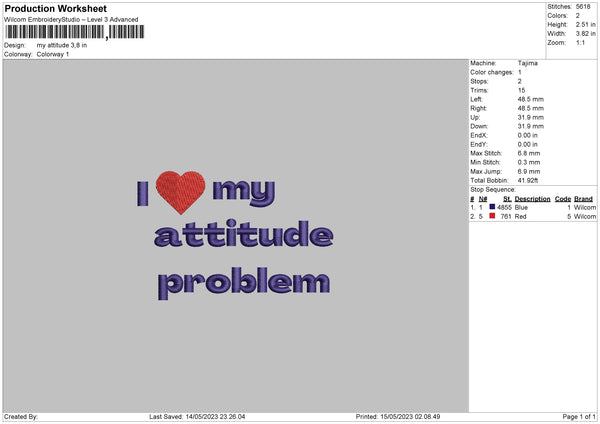This screenshot has width=600, height=424.
Task: Click the Max Jump value 6.9 mm
Action: click(x=529, y=171)
